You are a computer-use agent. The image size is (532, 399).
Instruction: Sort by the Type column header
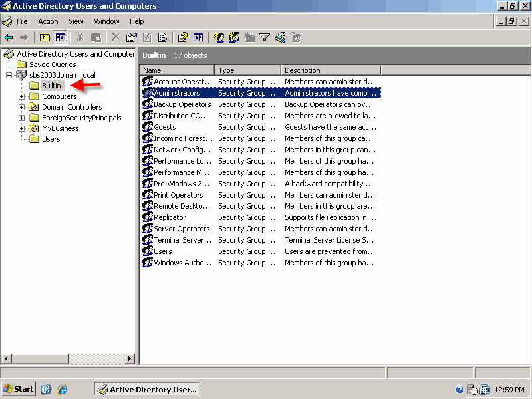click(x=248, y=70)
